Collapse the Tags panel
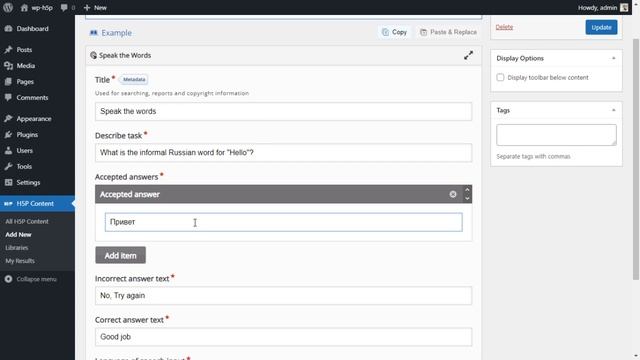Viewport: 640px width, 360px height. coord(613,110)
